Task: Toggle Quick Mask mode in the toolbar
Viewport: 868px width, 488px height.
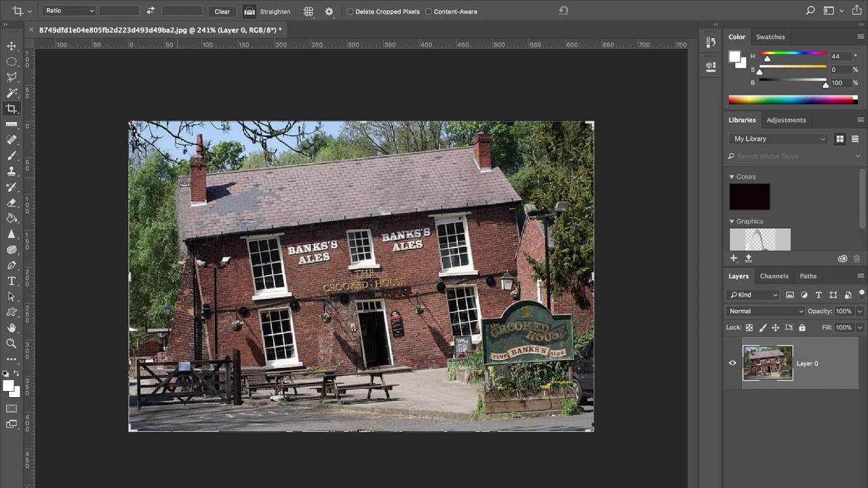Action: [x=12, y=409]
